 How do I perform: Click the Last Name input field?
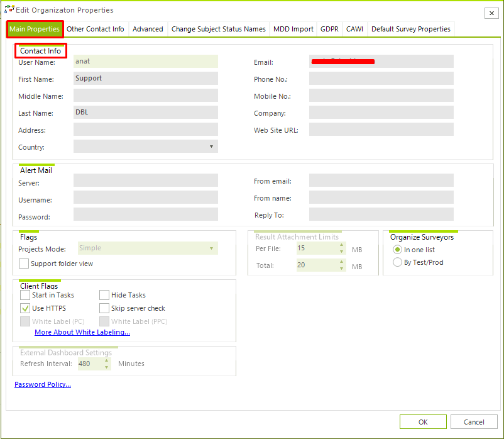[x=146, y=112]
